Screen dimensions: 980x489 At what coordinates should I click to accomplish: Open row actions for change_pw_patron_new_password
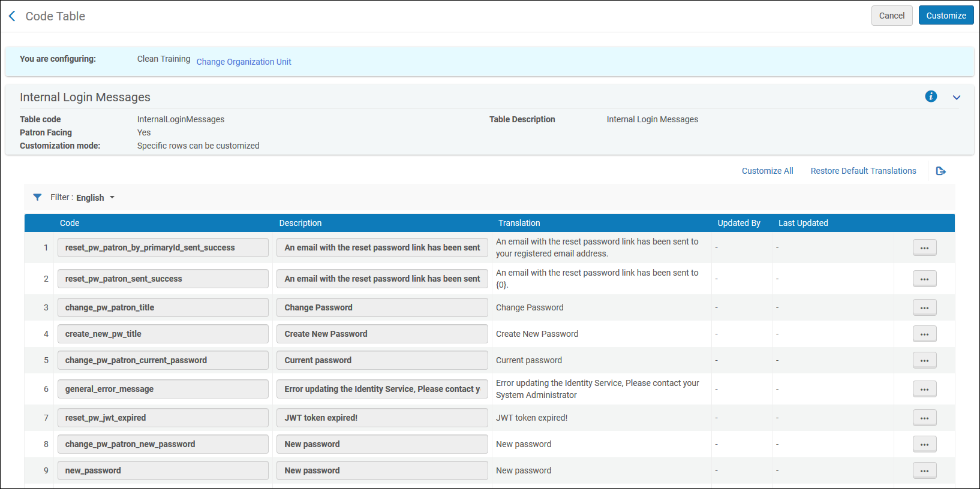[x=924, y=444]
